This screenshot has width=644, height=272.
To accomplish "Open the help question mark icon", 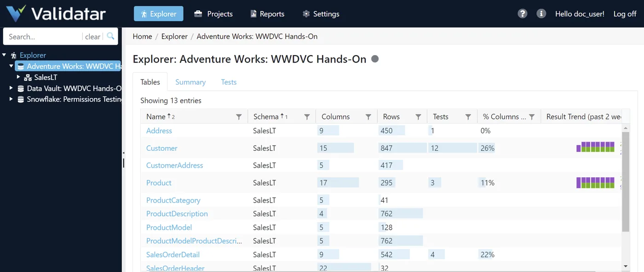I will (522, 14).
